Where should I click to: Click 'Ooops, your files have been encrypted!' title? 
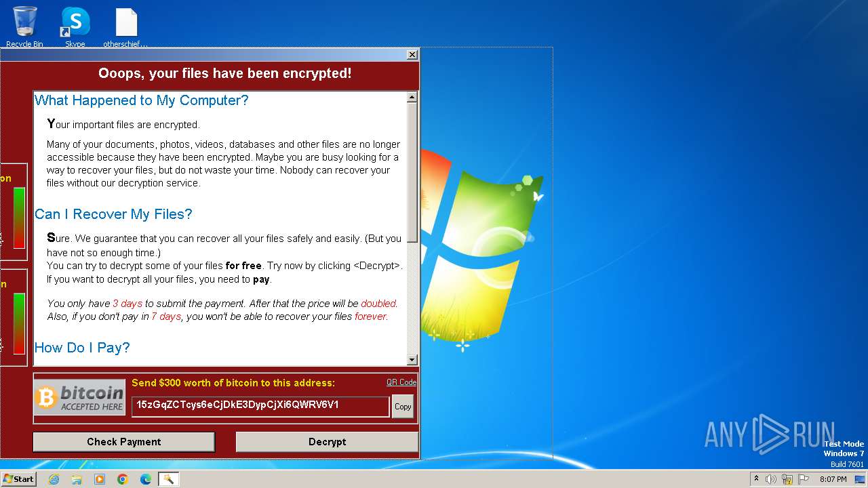point(225,73)
